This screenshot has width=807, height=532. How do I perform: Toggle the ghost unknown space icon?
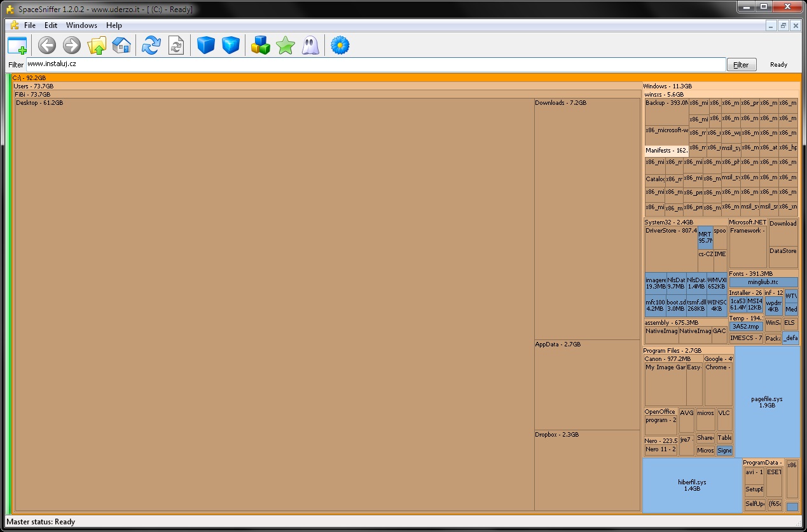click(x=310, y=45)
